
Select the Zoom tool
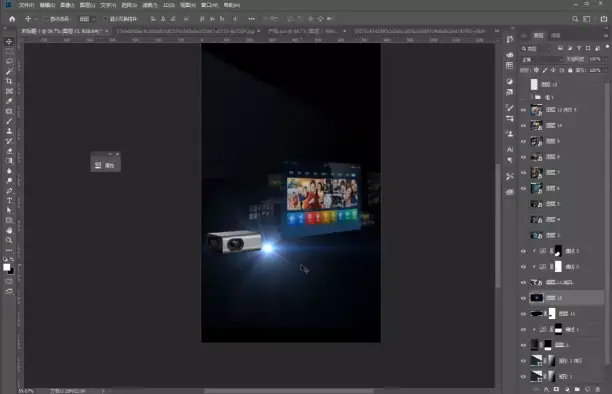point(9,240)
